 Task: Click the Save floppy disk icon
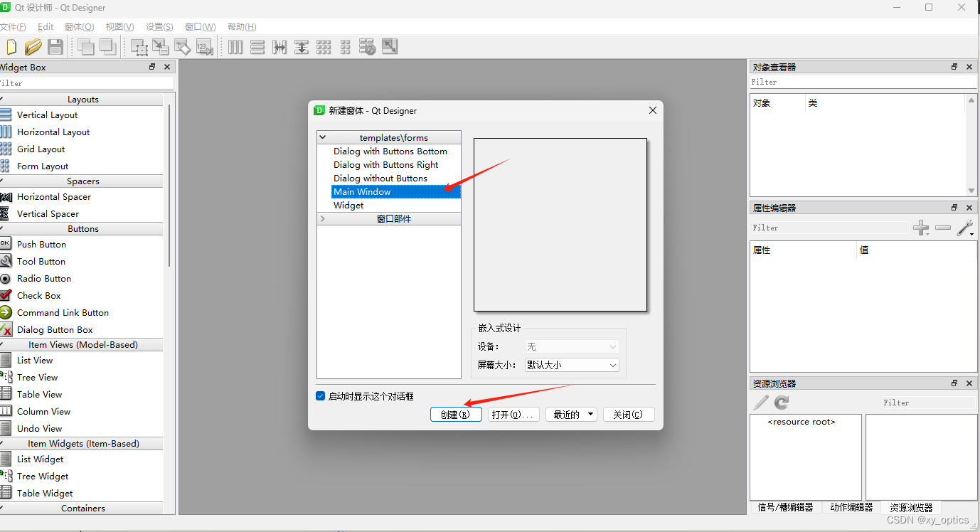pyautogui.click(x=55, y=47)
